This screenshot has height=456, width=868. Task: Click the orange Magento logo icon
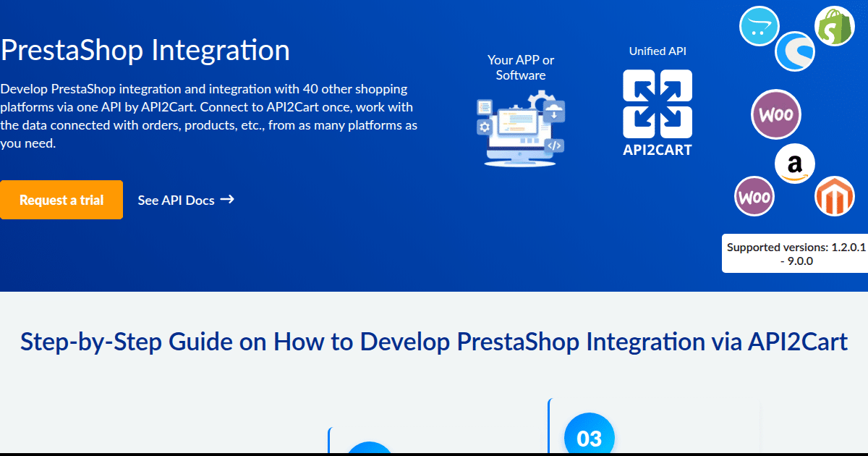point(835,197)
